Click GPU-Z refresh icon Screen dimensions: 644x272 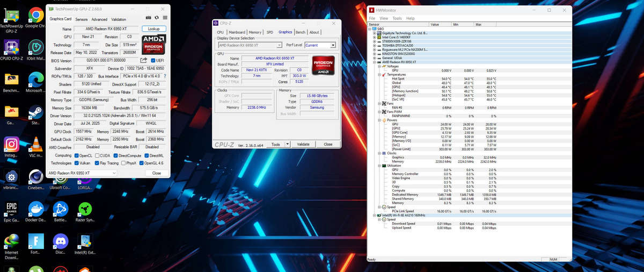[x=157, y=18]
